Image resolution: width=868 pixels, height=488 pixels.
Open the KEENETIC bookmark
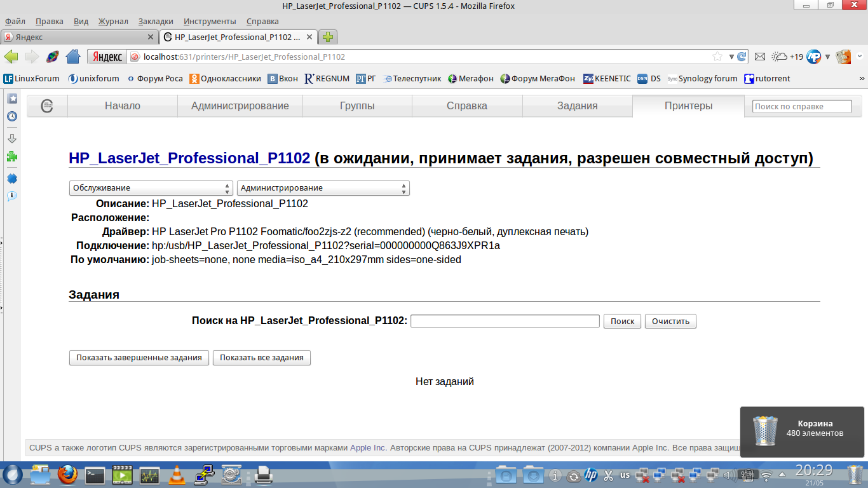pos(607,79)
